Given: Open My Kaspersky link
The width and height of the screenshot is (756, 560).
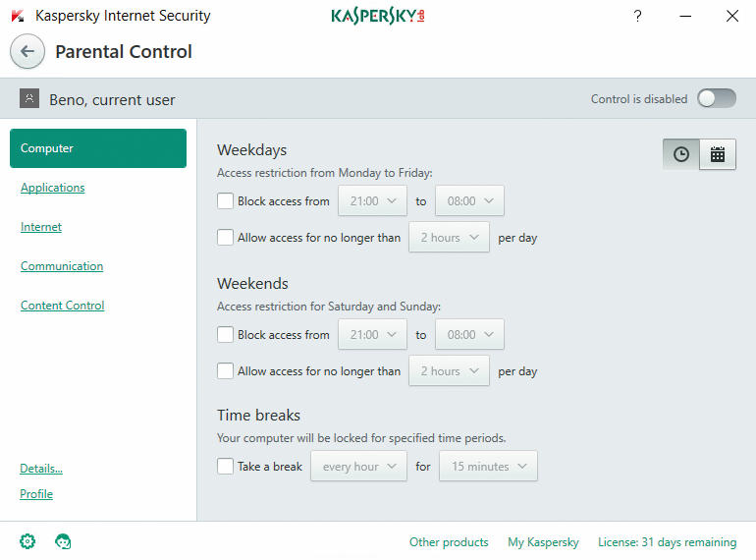Looking at the screenshot, I should [x=543, y=542].
